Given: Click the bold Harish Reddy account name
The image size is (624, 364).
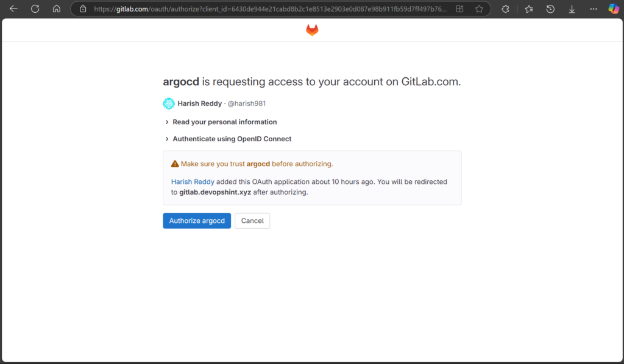Looking at the screenshot, I should coord(199,103).
